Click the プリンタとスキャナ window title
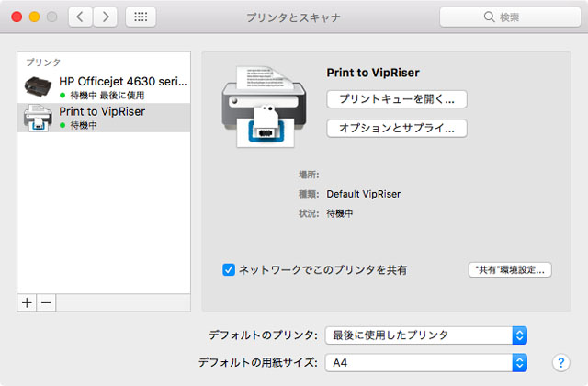 tap(293, 17)
